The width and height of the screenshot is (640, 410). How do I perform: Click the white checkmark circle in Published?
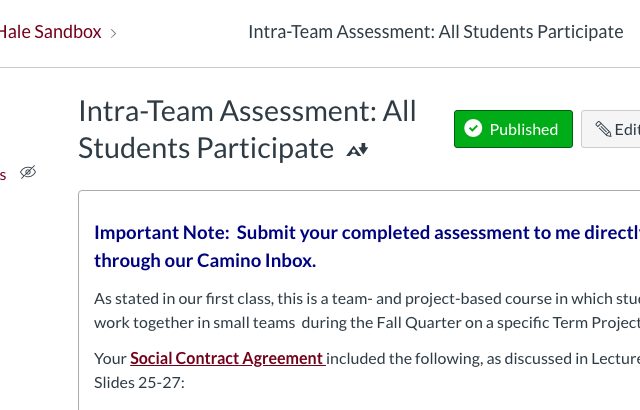coord(473,129)
